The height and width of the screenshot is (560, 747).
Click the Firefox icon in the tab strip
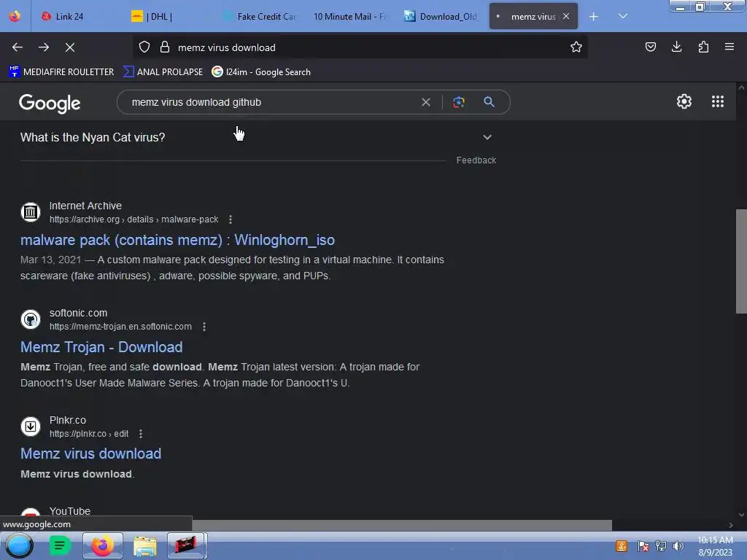tap(15, 16)
